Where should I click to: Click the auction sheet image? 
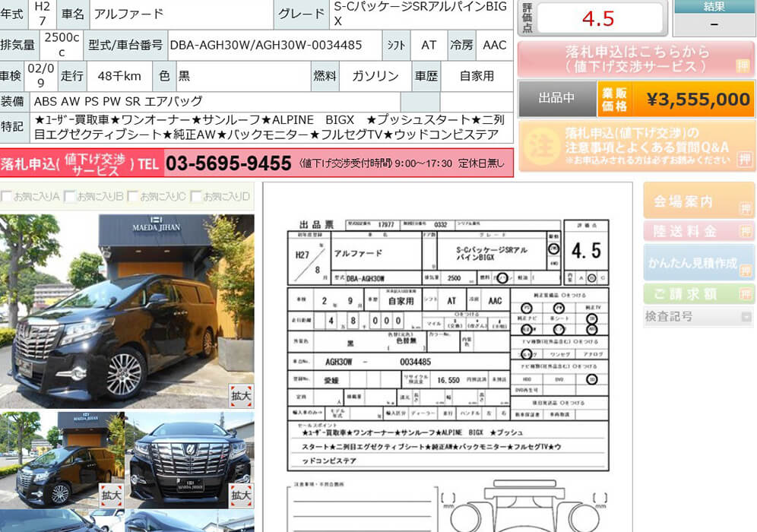(448, 357)
